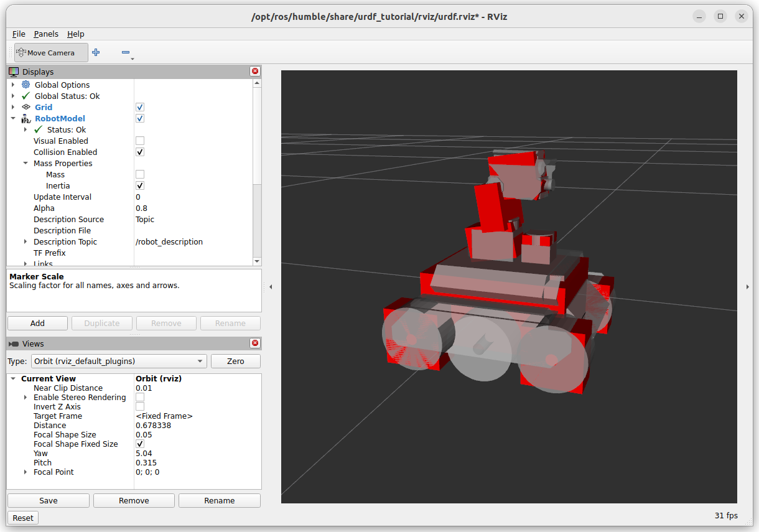Expand the Global Options tree item
The width and height of the screenshot is (759, 532).
(13, 85)
